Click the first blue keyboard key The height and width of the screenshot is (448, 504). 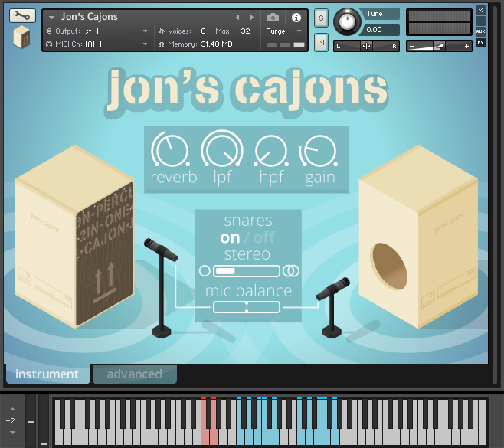tap(241, 436)
